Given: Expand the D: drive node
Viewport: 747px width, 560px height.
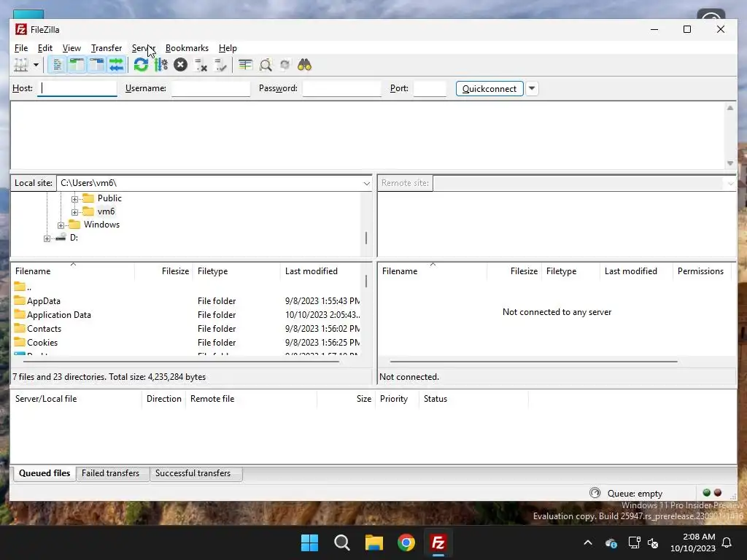Looking at the screenshot, I should [47, 238].
